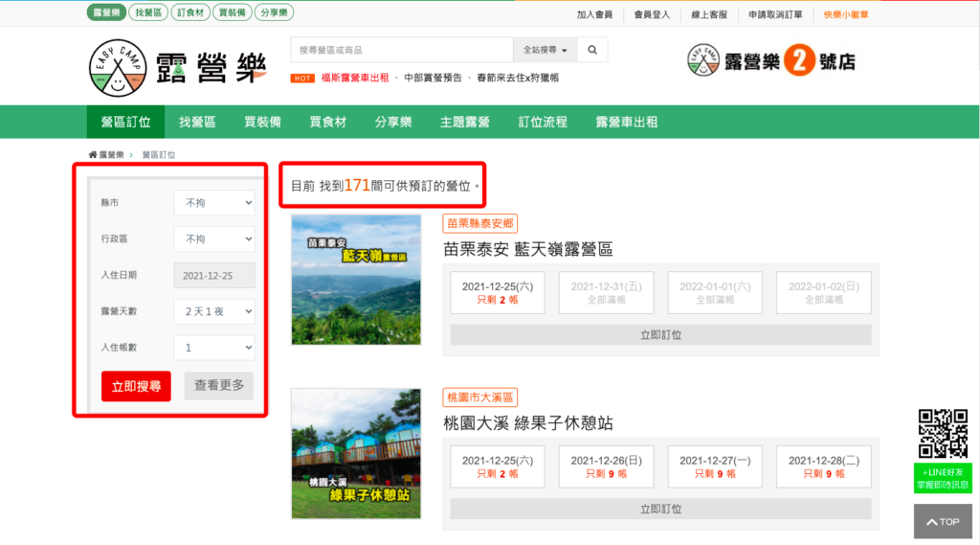Open the 全站搜尋 scope dropdown
The height and width of the screenshot is (545, 980).
[546, 50]
